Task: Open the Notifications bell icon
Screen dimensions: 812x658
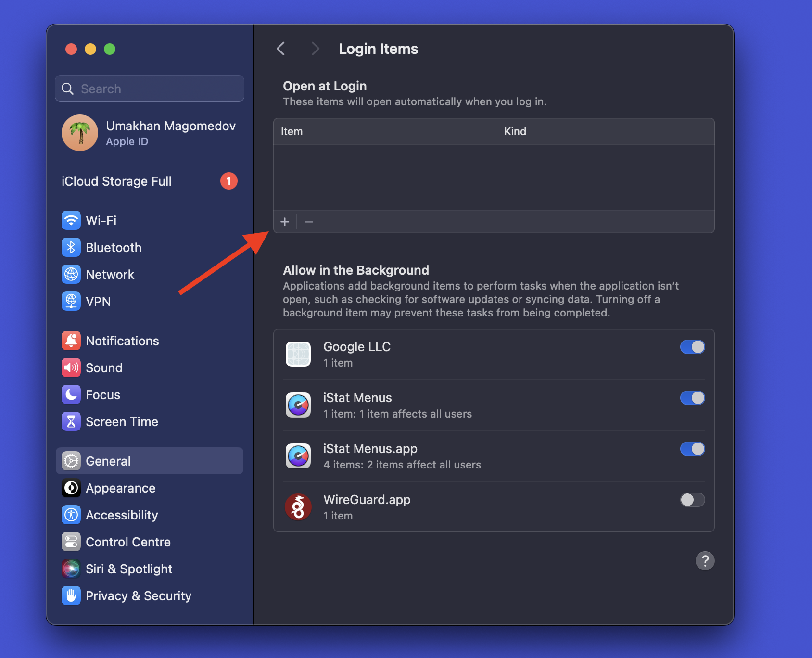Action: (x=71, y=341)
